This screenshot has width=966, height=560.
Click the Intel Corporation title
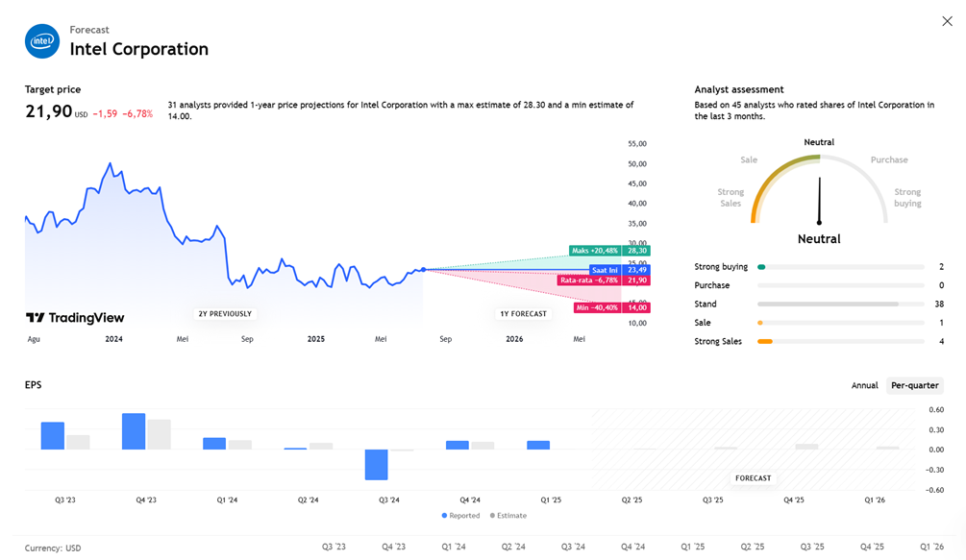point(138,49)
